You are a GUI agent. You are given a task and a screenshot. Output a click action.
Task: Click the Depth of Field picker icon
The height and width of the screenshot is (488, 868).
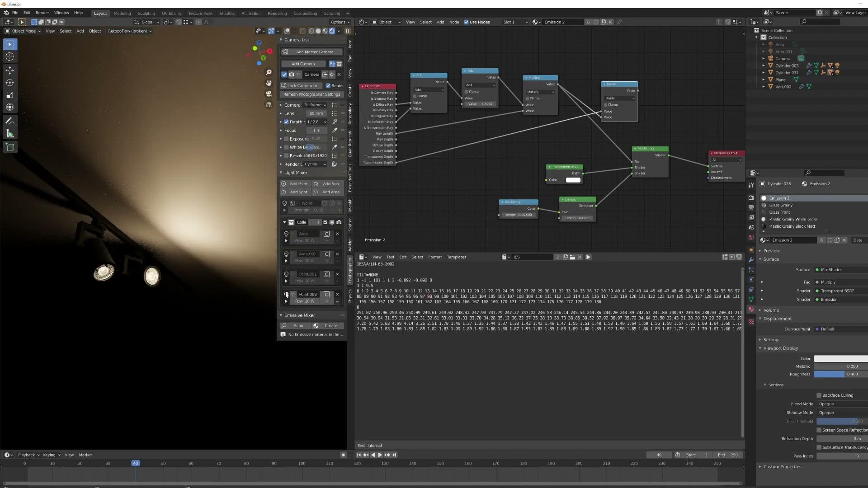(335, 122)
